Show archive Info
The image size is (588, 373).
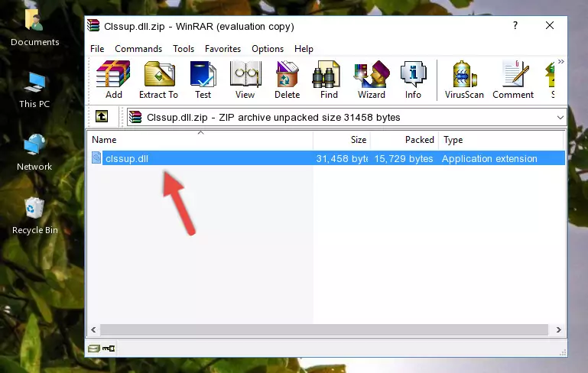(413, 79)
